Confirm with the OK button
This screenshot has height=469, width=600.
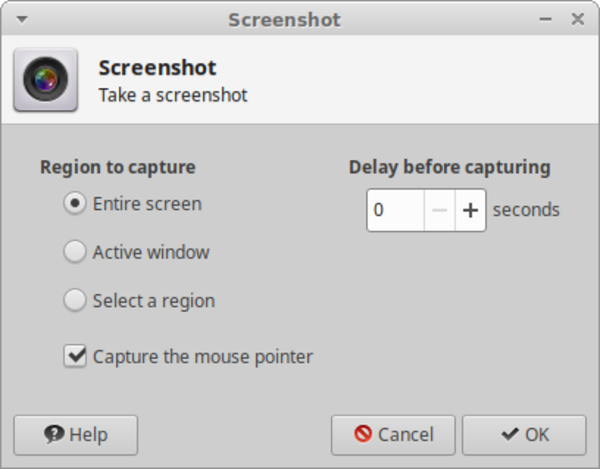point(525,435)
